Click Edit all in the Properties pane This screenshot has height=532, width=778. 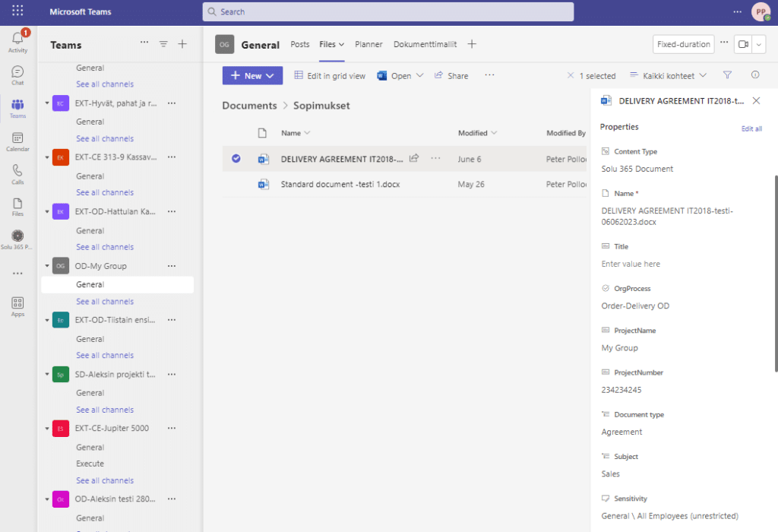click(751, 128)
